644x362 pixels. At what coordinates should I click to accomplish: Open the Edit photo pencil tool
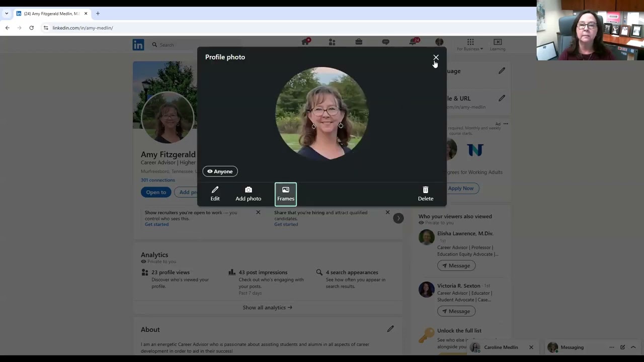215,194
